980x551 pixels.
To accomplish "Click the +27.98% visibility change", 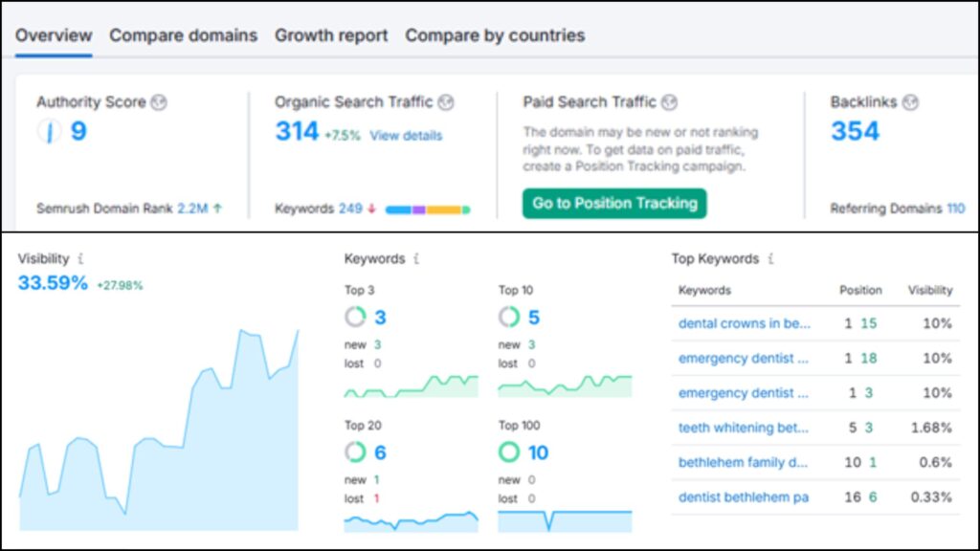I will [120, 285].
